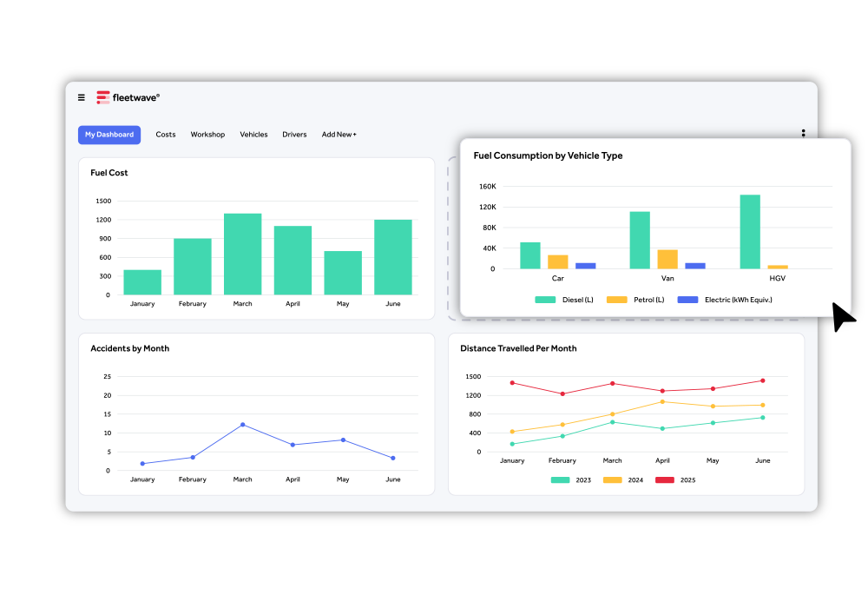Toggle the 2025 legend entry

pyautogui.click(x=674, y=479)
